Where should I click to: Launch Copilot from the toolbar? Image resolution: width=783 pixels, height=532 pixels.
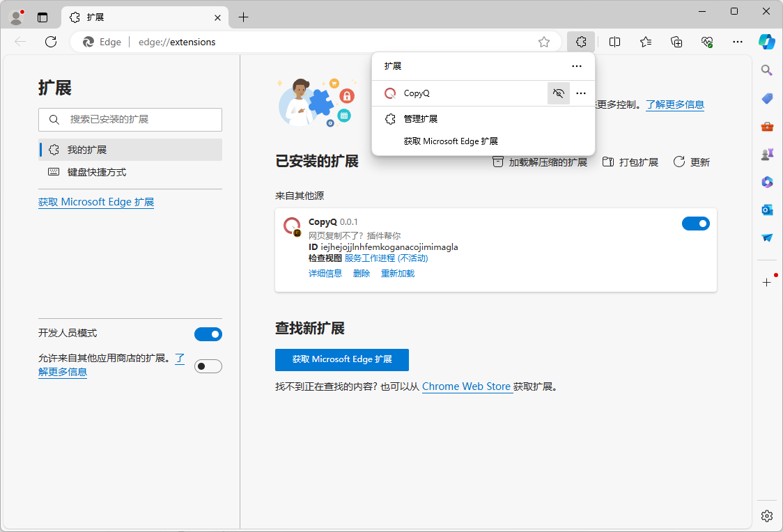pyautogui.click(x=766, y=41)
